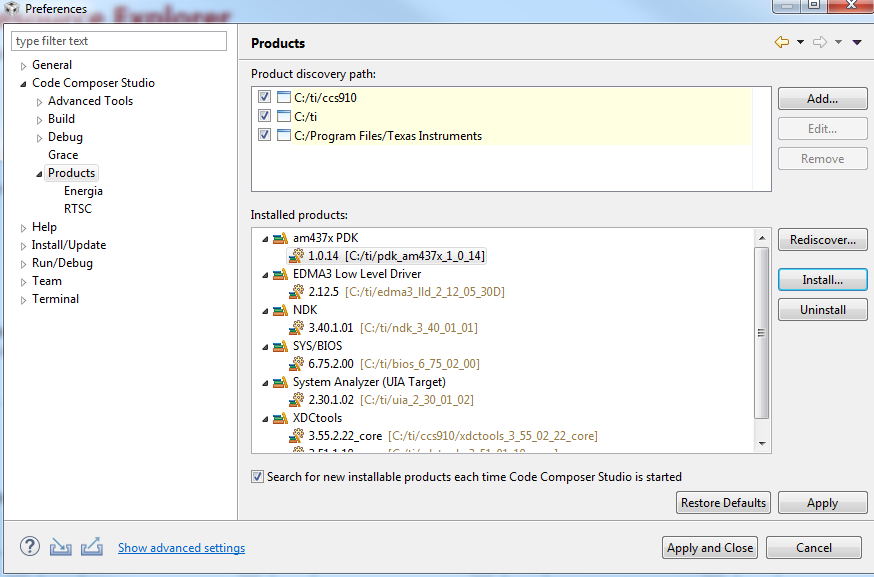Collapse the Code Composer Studio tree node

[23, 84]
